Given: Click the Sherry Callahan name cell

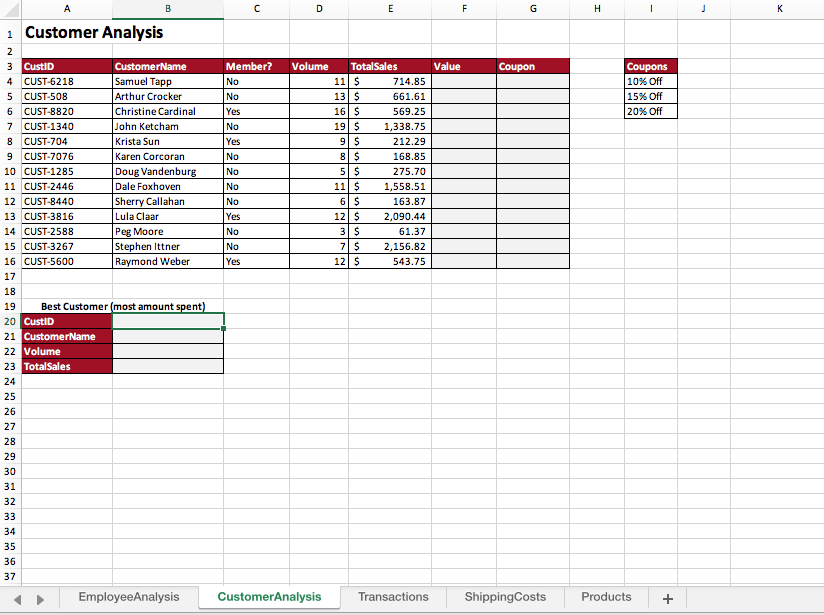Looking at the screenshot, I should coord(168,201).
